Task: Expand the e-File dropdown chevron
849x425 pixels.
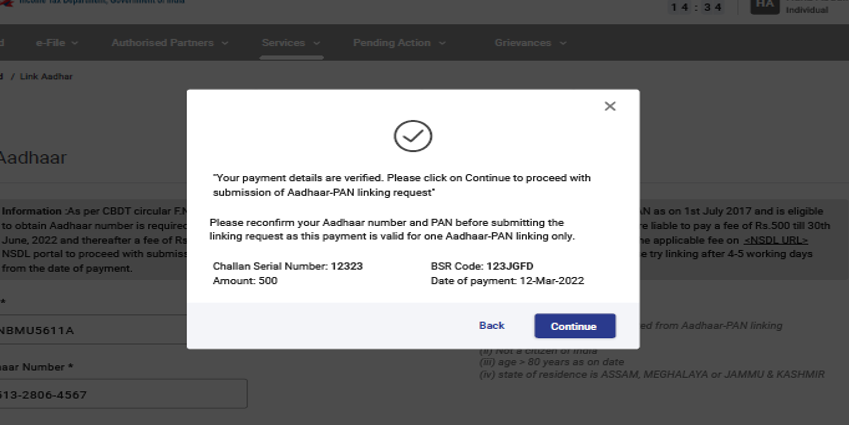Action: click(x=75, y=43)
